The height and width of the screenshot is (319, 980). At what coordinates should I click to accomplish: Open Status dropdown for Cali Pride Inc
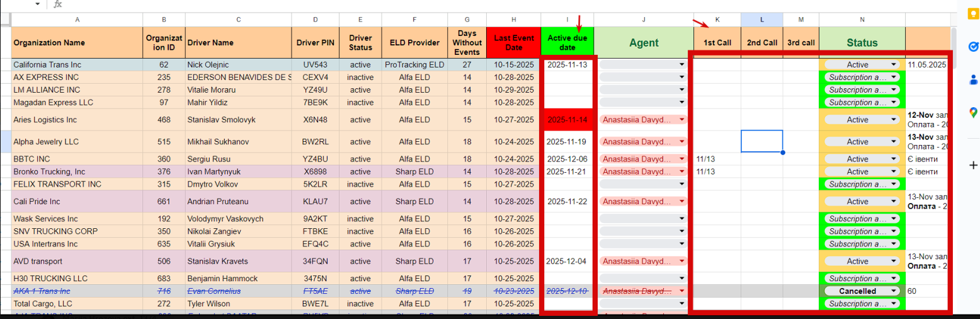(x=894, y=202)
